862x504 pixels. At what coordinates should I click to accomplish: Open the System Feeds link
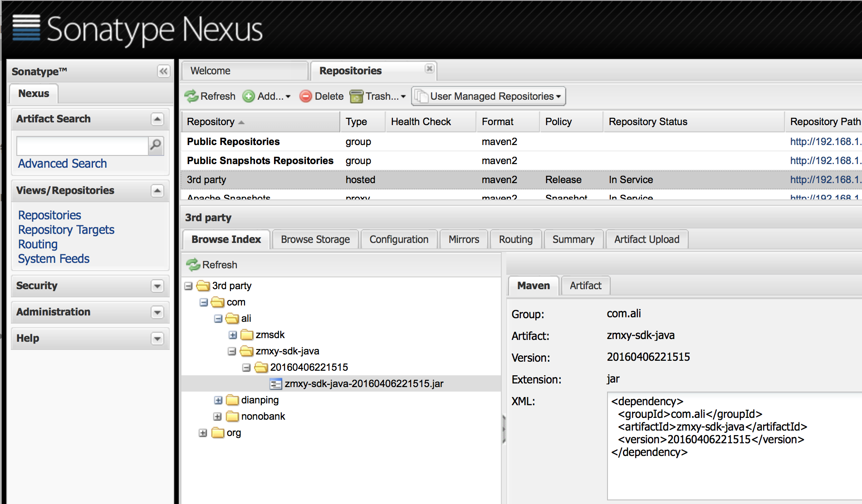pos(54,259)
